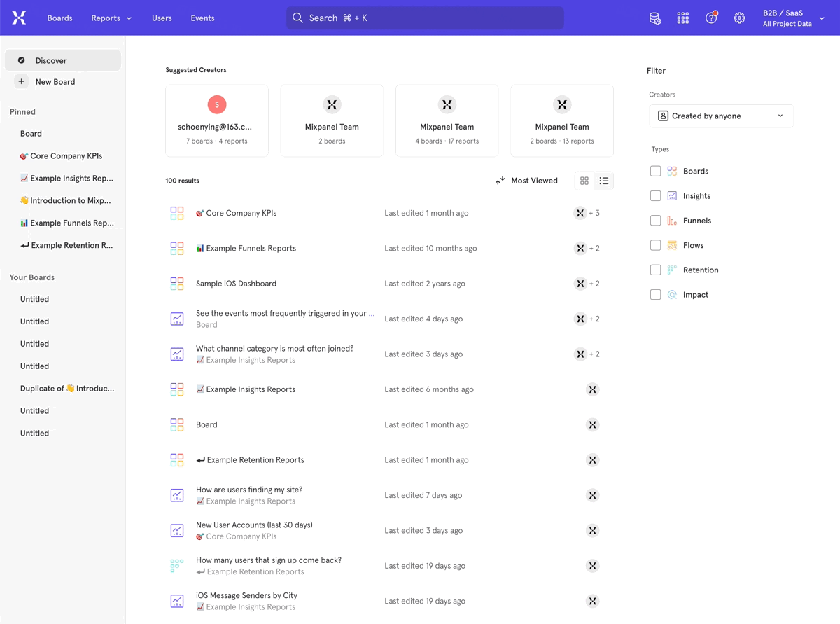Click insights icon beside 'How are users finding my site?'
This screenshot has height=624, width=840.
(x=177, y=495)
